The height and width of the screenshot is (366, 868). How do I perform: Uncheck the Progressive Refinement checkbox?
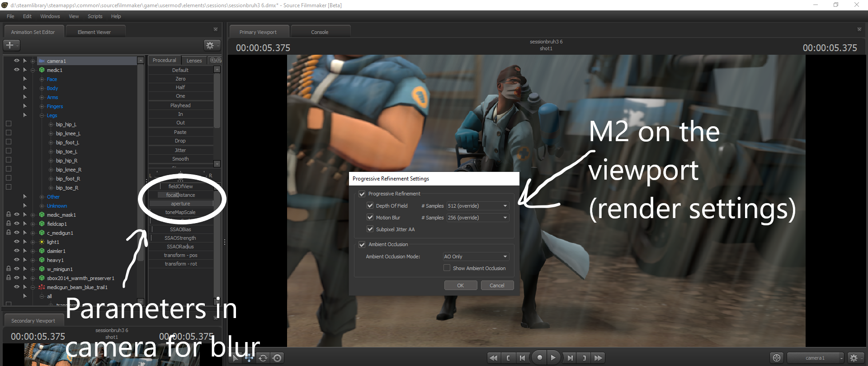click(x=362, y=194)
